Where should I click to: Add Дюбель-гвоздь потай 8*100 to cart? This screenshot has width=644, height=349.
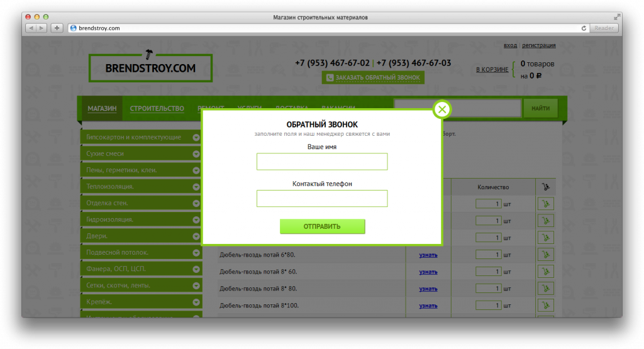(545, 305)
